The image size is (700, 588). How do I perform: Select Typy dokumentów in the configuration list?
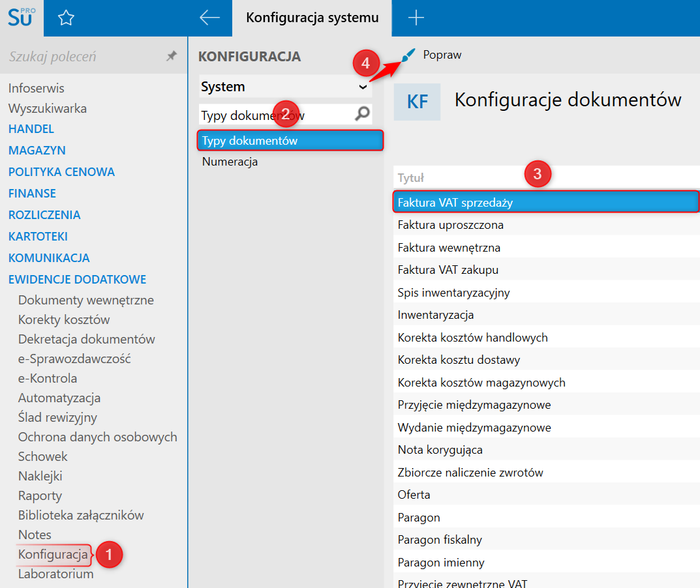point(290,141)
